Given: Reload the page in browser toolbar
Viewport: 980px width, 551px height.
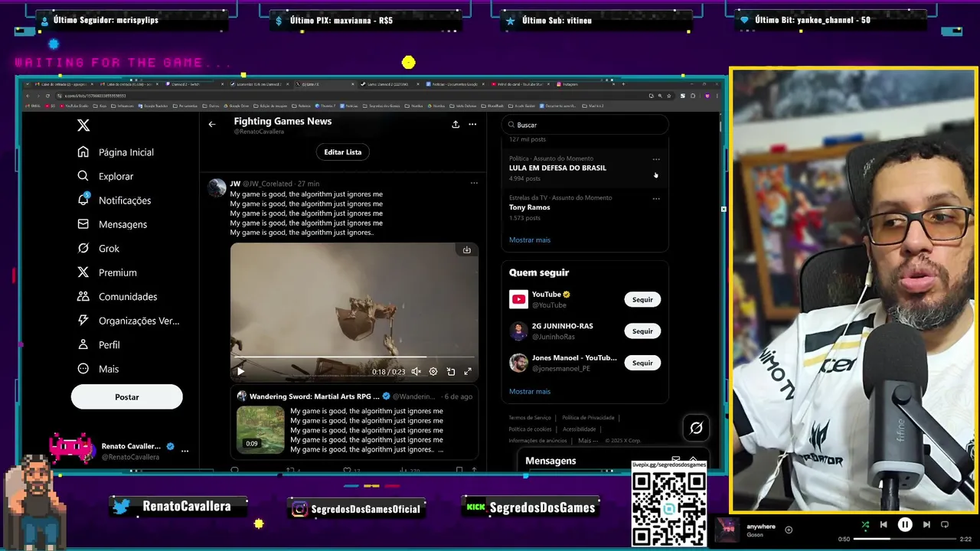Looking at the screenshot, I should pos(47,96).
